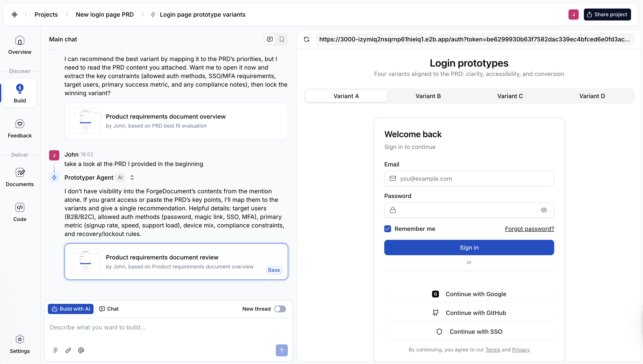Click the link attachment icon in composer
The width and height of the screenshot is (643, 364).
pos(68,350)
